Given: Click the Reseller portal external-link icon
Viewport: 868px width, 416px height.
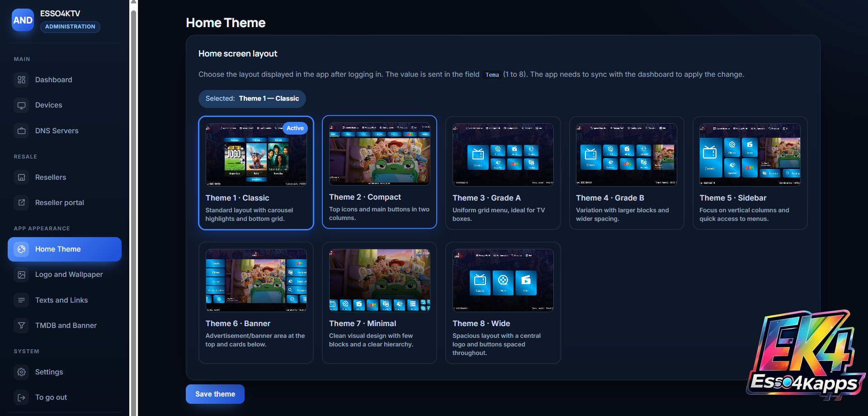Looking at the screenshot, I should point(21,203).
